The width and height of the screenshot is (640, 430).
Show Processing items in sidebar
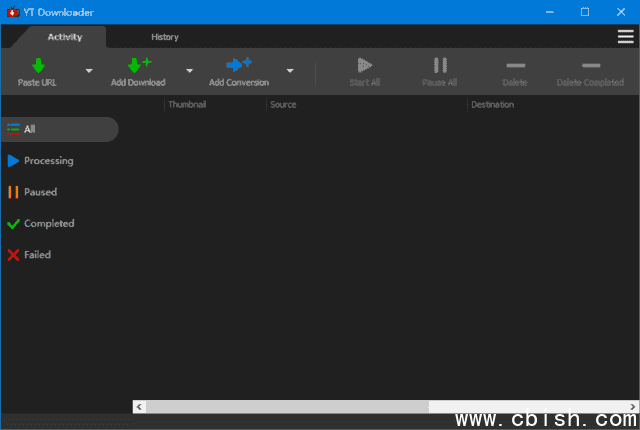coord(41,161)
